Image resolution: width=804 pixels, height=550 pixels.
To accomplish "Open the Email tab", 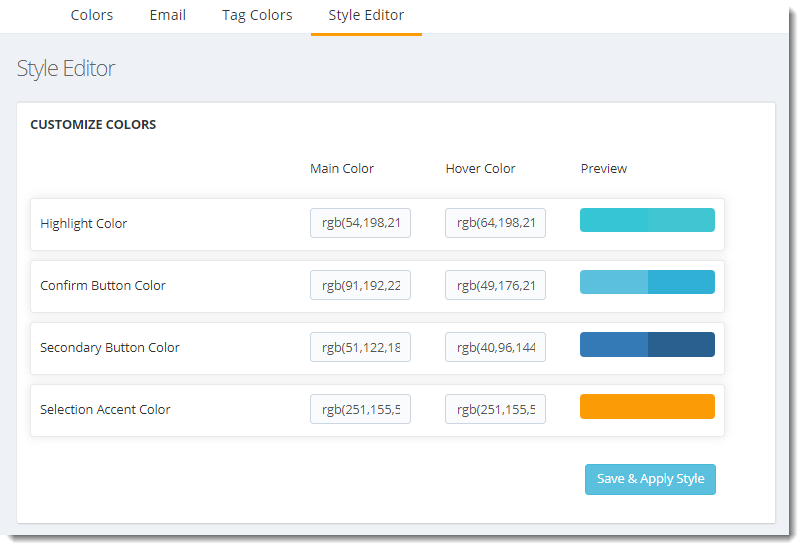I will (168, 15).
